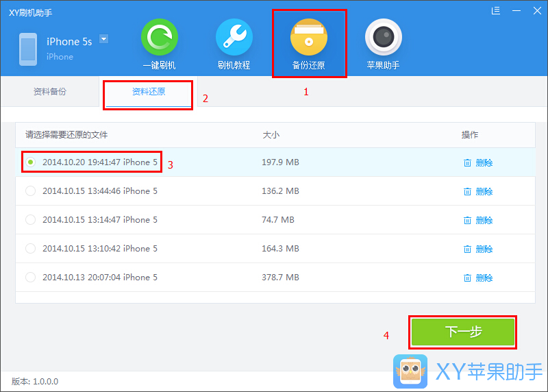The height and width of the screenshot is (392, 548).
Task: Open the menu icon in the title bar
Action: [x=495, y=11]
